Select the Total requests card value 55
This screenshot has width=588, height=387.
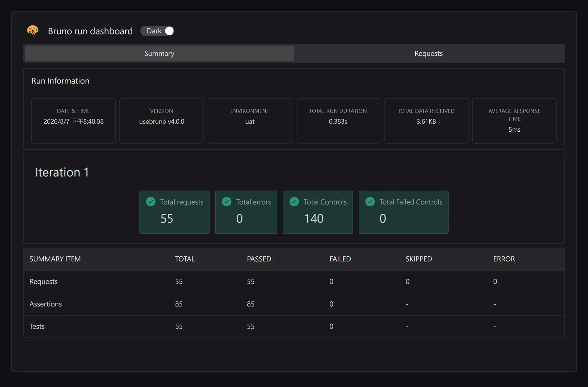167,219
